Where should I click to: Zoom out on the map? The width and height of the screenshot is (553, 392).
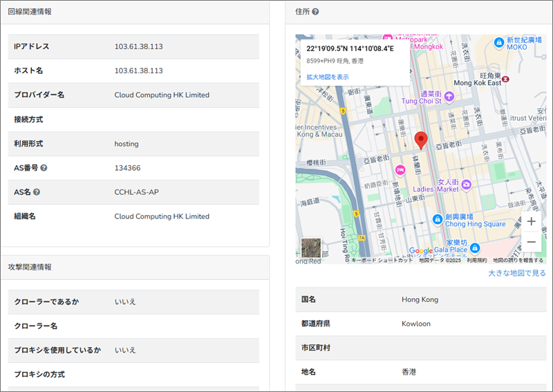coord(530,241)
